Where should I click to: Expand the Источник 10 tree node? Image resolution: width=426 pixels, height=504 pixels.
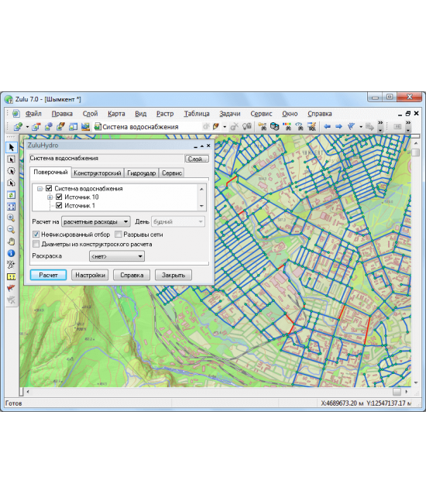50,197
